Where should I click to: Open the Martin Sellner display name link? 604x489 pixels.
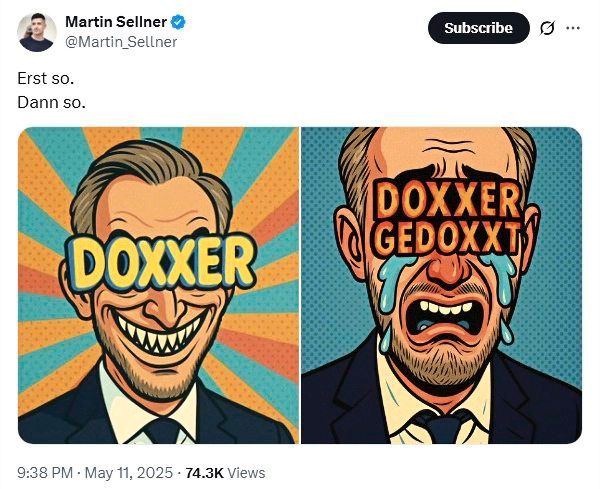(x=114, y=22)
